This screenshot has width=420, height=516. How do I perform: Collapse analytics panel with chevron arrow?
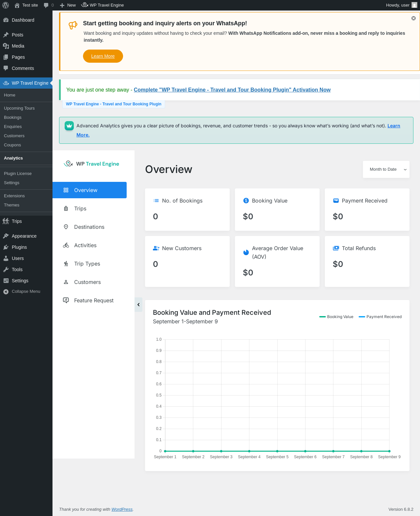pos(138,305)
